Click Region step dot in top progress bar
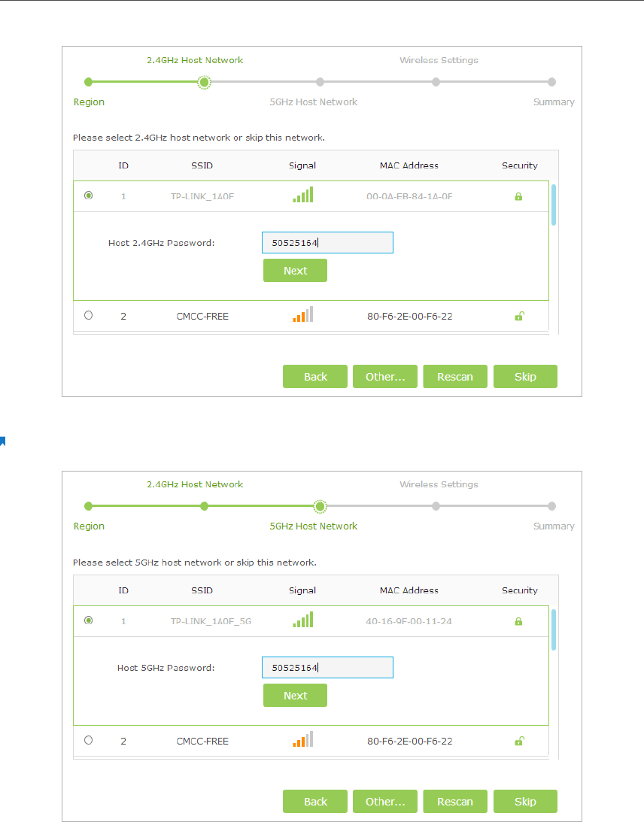The width and height of the screenshot is (644, 822). (x=89, y=82)
